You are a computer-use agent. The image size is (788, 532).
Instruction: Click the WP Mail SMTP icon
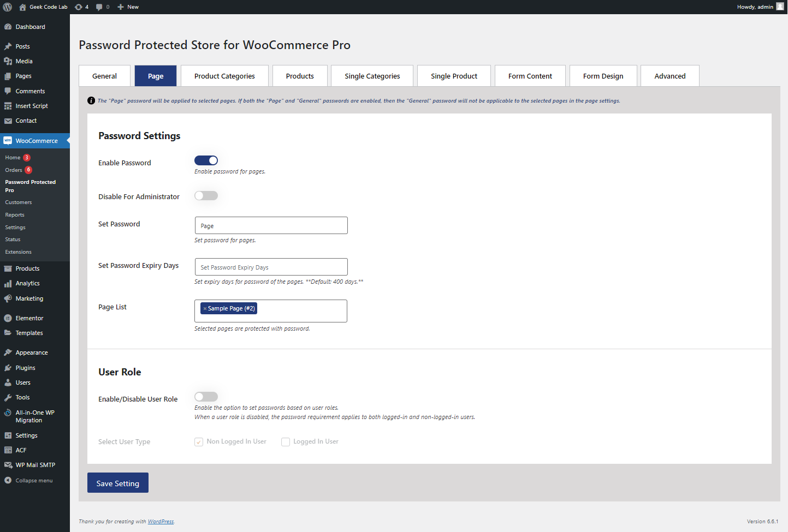coord(8,465)
